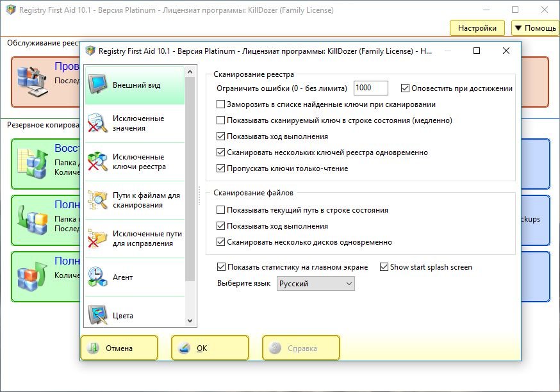Click the Ограничить ошибки number field
The image size is (560, 392).
pyautogui.click(x=371, y=88)
